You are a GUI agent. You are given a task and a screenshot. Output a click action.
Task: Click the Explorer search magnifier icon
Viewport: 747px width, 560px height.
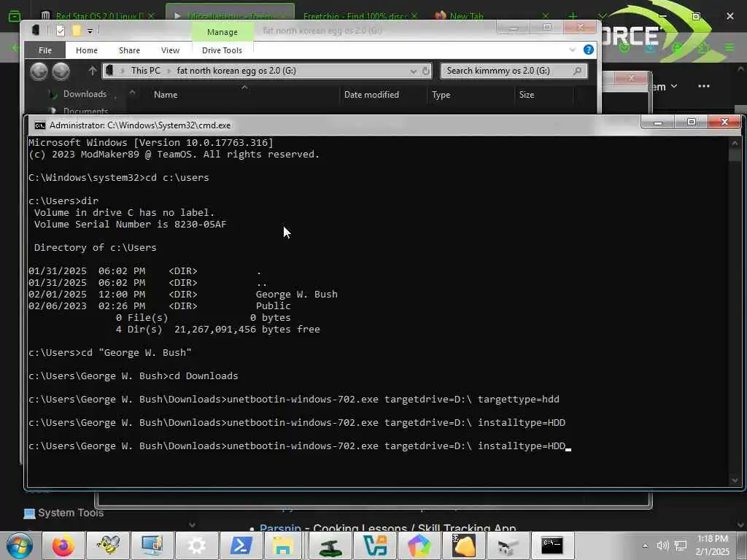[x=578, y=71]
